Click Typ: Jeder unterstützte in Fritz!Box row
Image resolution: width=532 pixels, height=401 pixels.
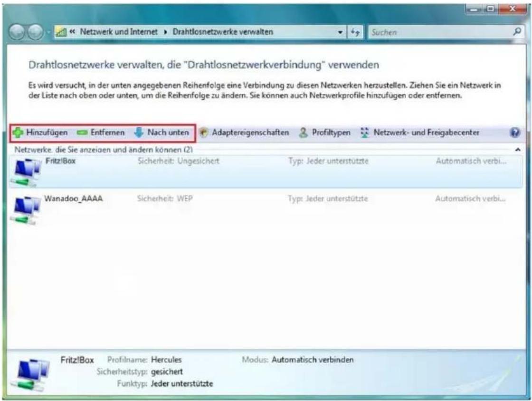coord(328,161)
